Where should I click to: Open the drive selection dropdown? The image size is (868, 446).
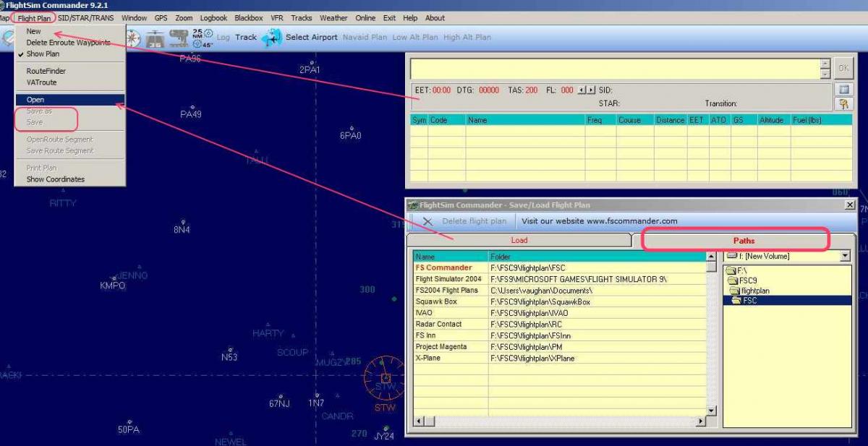pyautogui.click(x=844, y=256)
